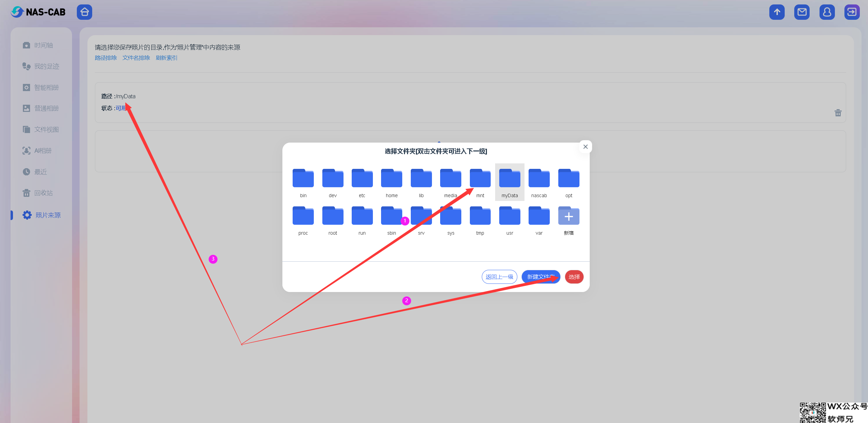This screenshot has width=868, height=423.
Task: Select the proc folder
Action: [x=303, y=220]
